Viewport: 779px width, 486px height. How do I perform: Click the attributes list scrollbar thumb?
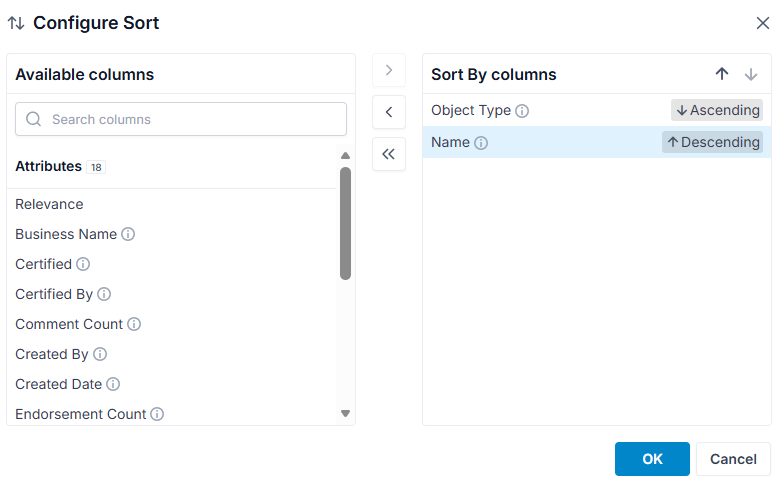[346, 224]
